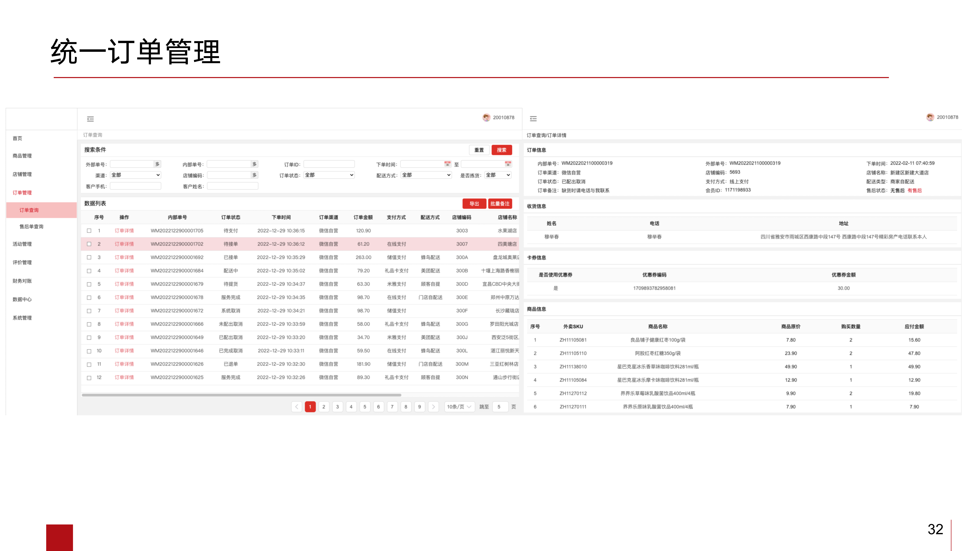
Task: Go to page 9
Action: (x=420, y=407)
